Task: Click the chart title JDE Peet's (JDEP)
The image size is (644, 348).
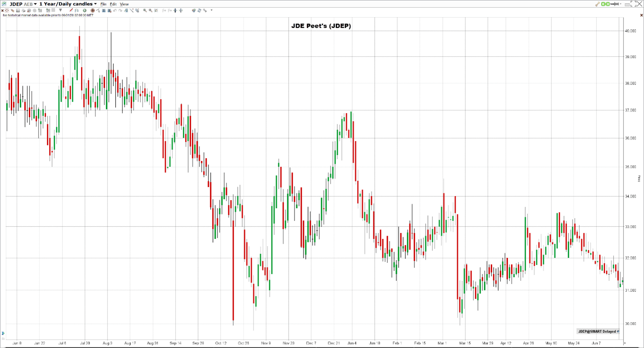Action: tap(321, 26)
